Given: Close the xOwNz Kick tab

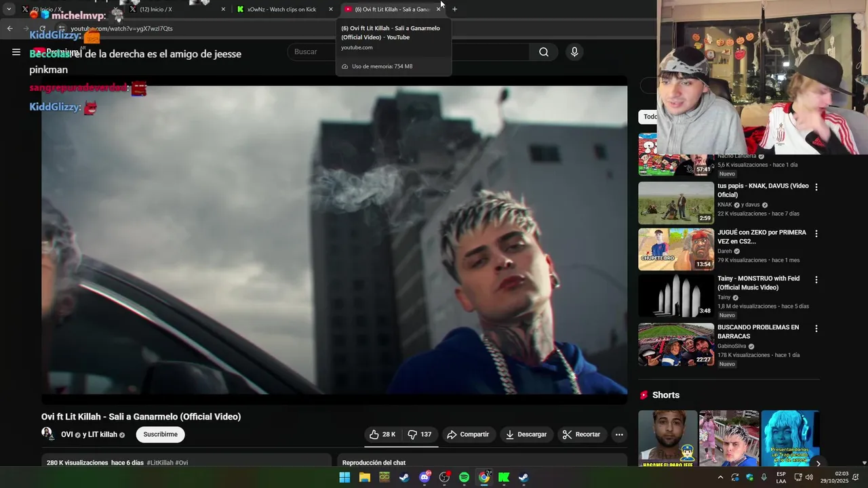Looking at the screenshot, I should coord(331,9).
